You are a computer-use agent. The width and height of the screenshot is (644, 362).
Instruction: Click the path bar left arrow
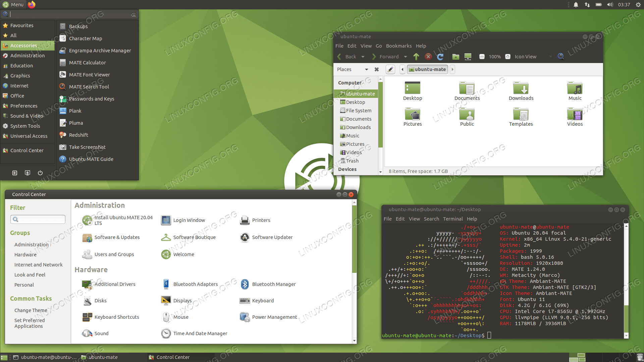(402, 69)
